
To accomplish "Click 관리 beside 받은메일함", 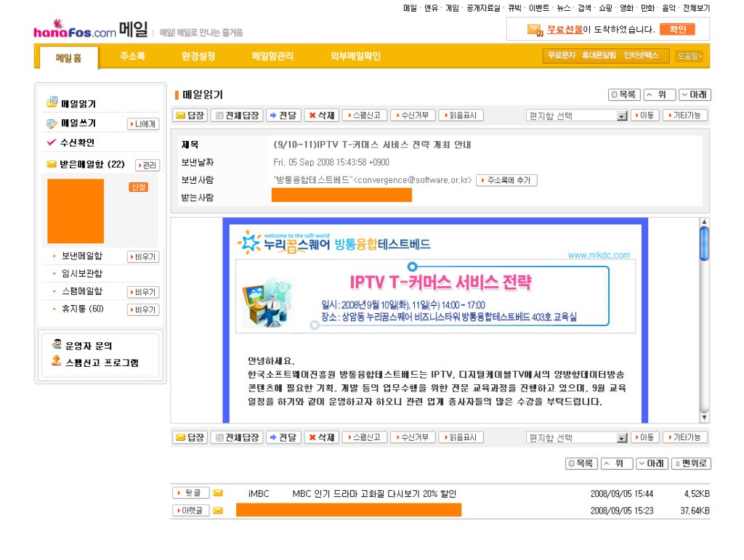I will click(147, 165).
